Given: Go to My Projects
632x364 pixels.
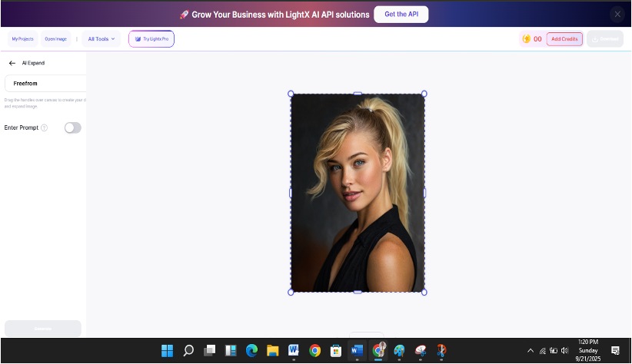Looking at the screenshot, I should point(22,38).
